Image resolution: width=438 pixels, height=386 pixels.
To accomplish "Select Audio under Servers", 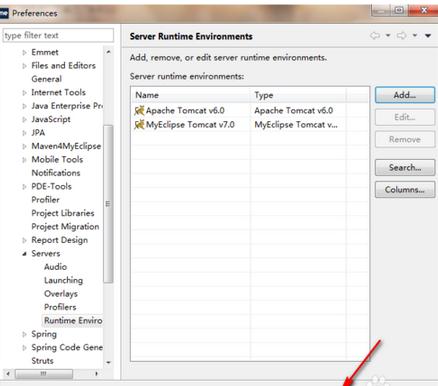I will pyautogui.click(x=55, y=267).
